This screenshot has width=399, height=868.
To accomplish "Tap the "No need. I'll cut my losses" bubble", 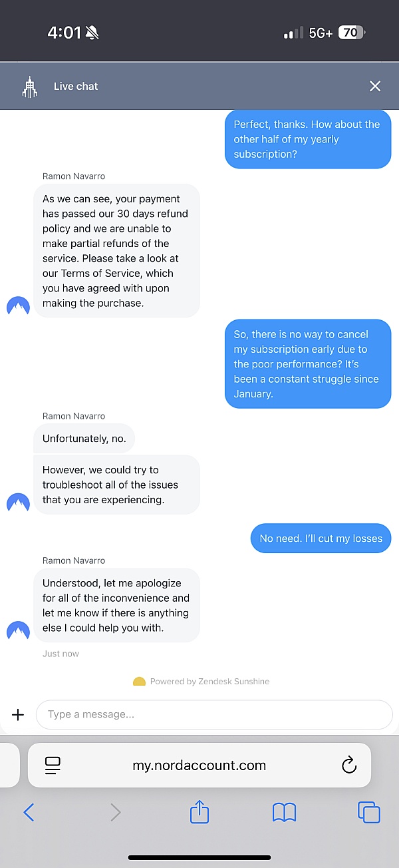I will click(321, 539).
